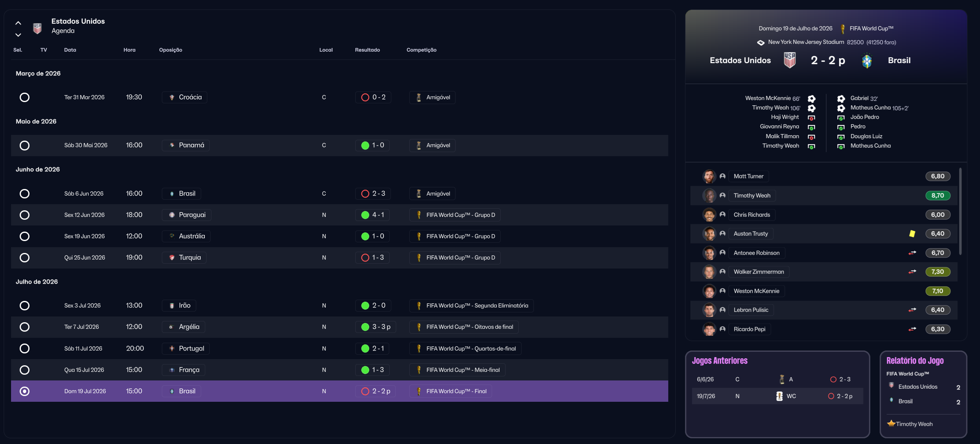Sort the schedule by Data column
980x444 pixels.
(70, 50)
